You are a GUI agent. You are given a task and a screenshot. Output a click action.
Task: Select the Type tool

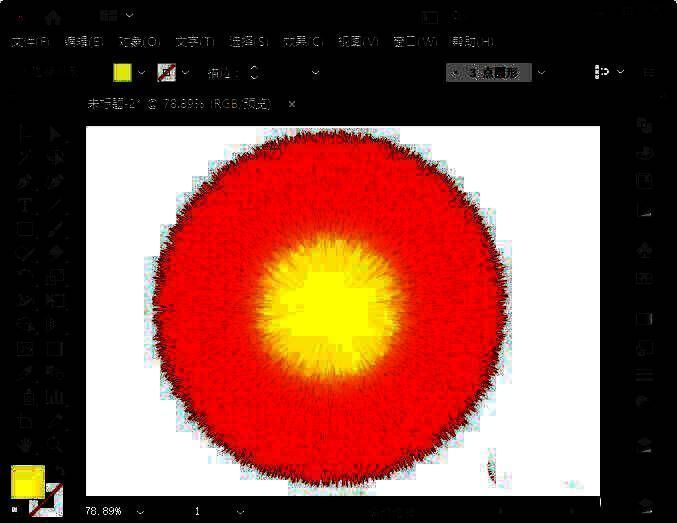click(26, 205)
